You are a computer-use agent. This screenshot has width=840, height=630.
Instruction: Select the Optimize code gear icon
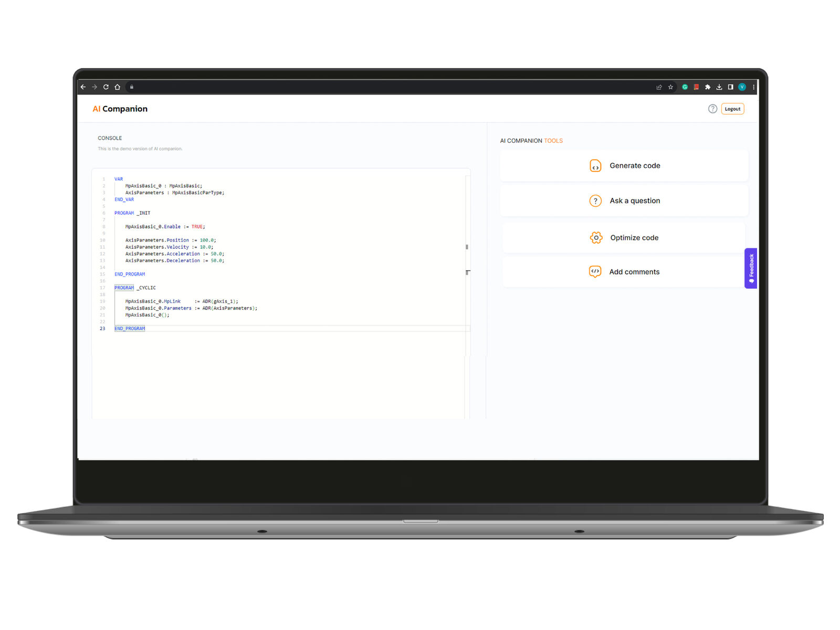tap(596, 238)
